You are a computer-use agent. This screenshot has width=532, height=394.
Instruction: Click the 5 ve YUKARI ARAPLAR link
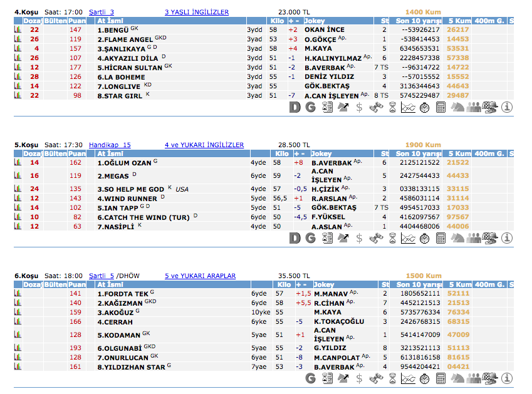click(200, 276)
